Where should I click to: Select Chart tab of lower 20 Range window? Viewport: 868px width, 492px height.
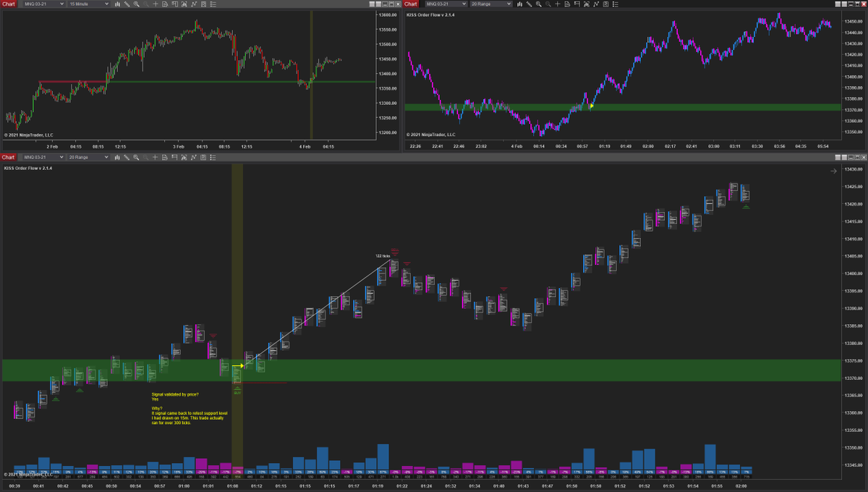[8, 157]
